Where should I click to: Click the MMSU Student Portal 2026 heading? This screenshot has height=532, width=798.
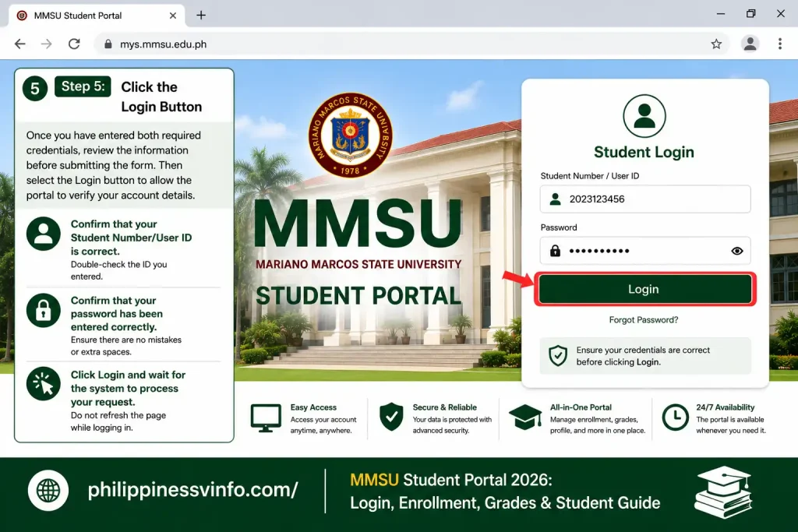451,480
